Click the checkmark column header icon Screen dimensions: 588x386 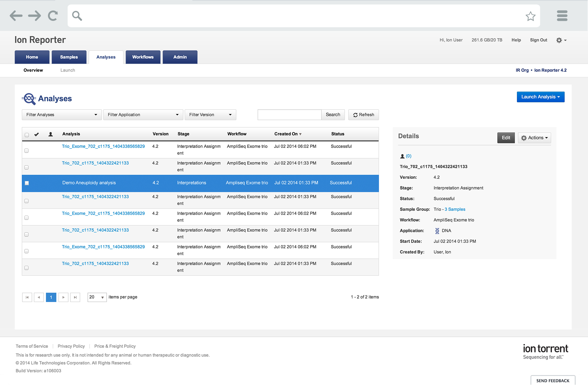[x=37, y=134]
